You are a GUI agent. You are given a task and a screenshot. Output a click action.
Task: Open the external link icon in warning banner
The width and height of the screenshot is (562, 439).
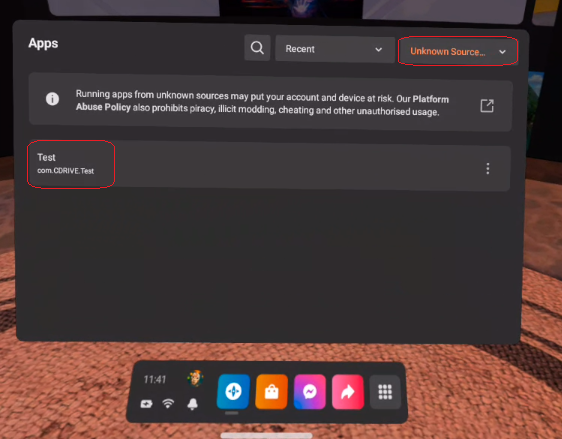click(x=487, y=106)
